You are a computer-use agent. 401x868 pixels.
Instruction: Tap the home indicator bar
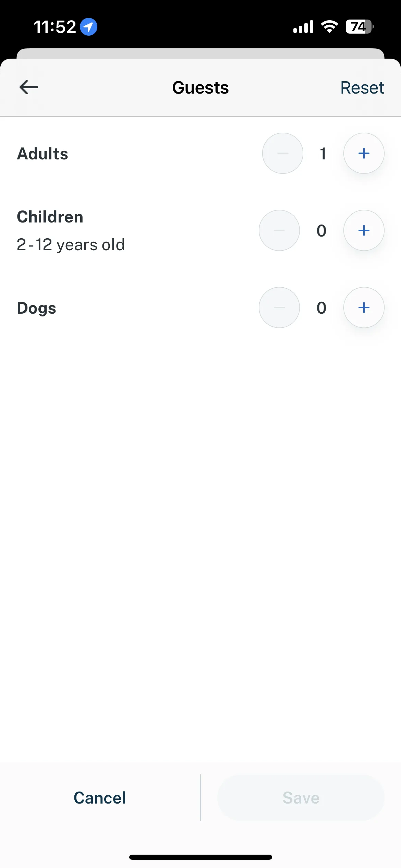point(200,857)
